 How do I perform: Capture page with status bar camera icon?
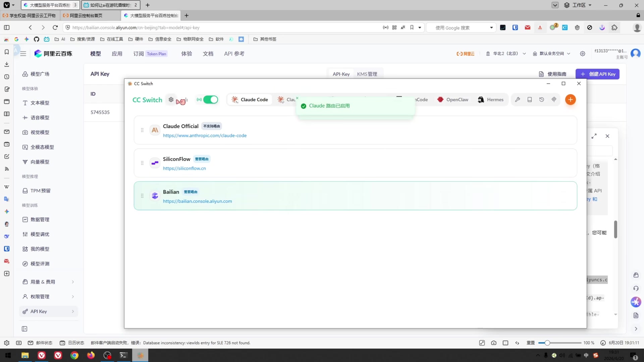(x=494, y=343)
